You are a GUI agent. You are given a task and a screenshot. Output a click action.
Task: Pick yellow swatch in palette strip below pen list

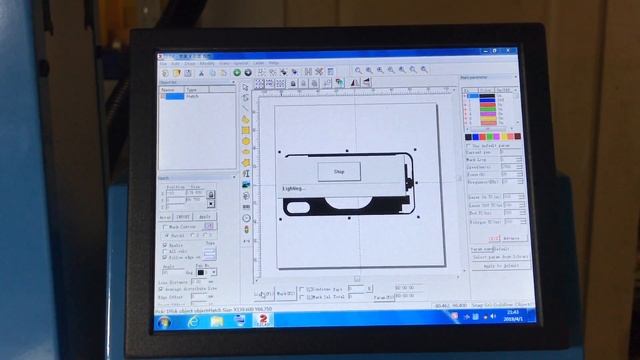pyautogui.click(x=504, y=136)
